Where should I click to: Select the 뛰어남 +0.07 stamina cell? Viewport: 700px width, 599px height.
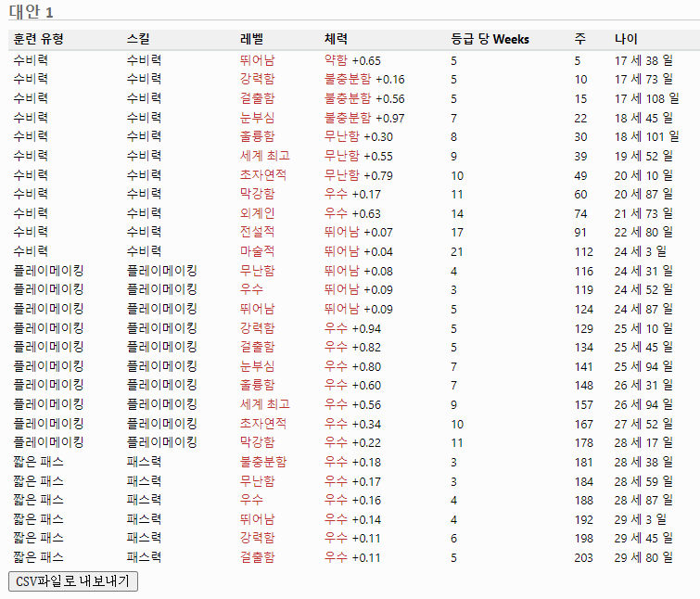tap(359, 232)
